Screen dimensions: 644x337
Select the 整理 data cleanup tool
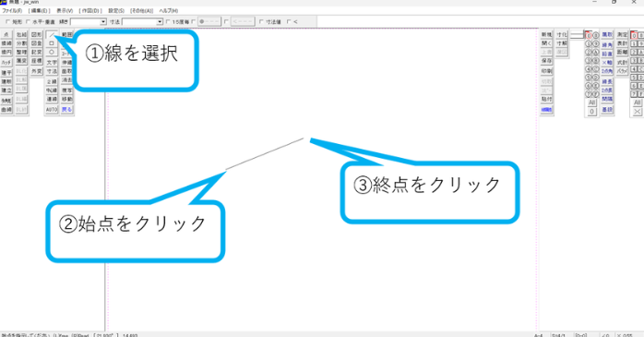pos(21,53)
